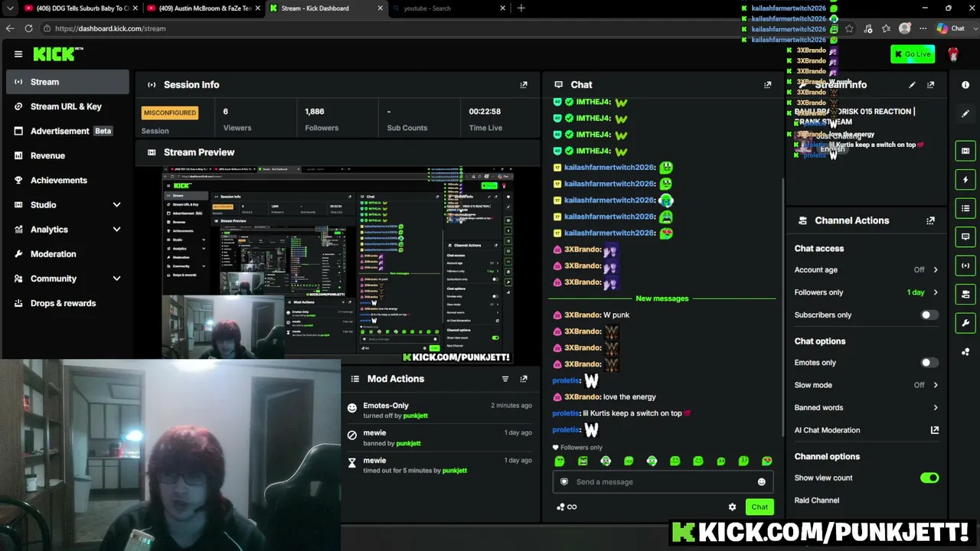
Task: Click the Go Live button
Action: [913, 54]
